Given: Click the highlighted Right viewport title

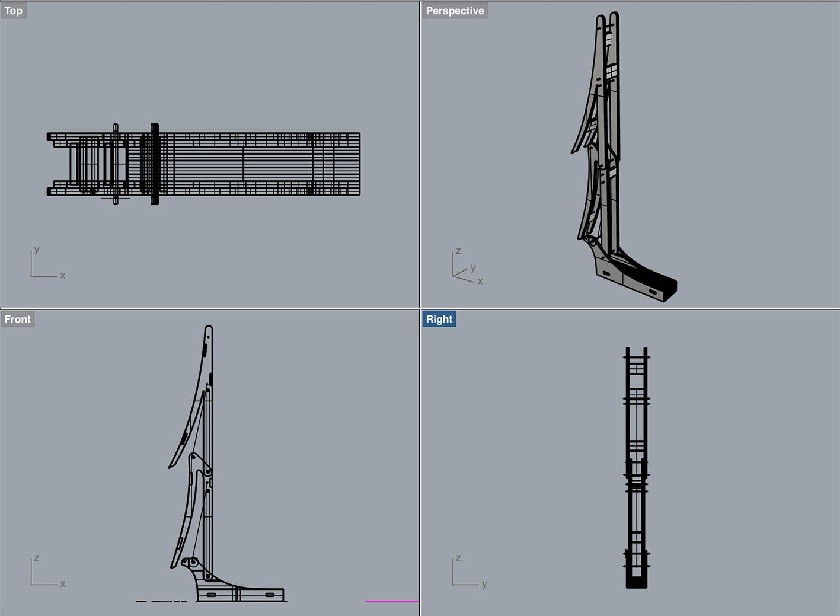Looking at the screenshot, I should (439, 319).
